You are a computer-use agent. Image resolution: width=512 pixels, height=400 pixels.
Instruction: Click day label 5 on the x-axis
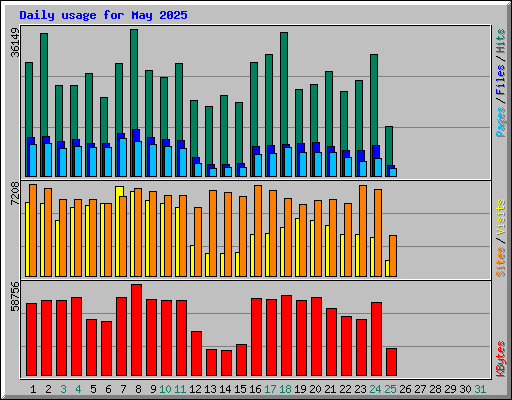click(93, 389)
